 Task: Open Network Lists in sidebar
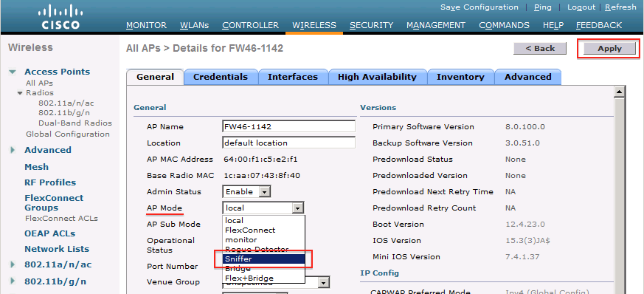[57, 249]
